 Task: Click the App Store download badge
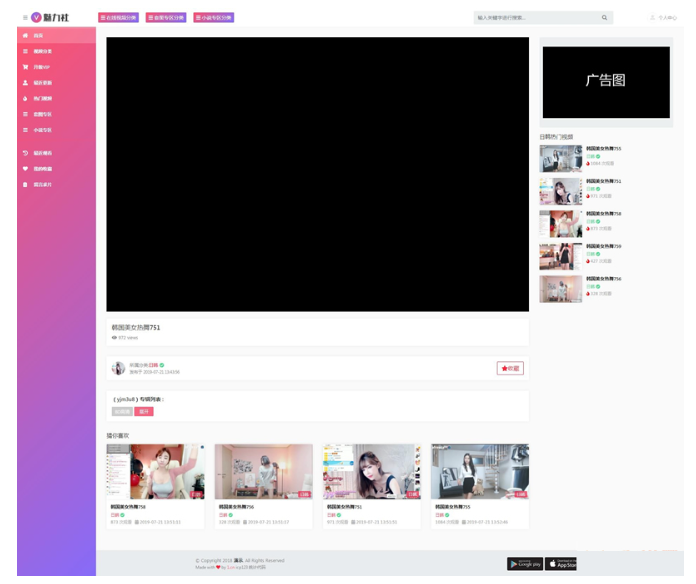point(561,564)
